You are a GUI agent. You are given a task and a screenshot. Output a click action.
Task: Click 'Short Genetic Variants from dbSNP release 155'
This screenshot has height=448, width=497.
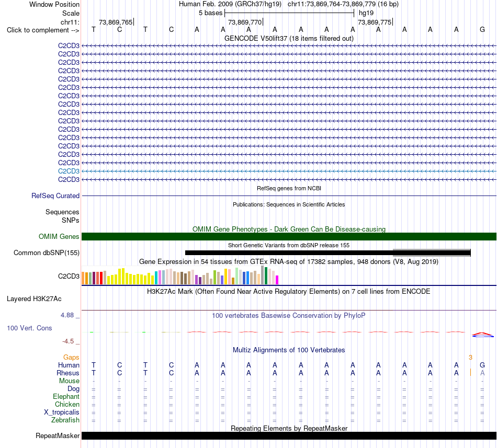click(289, 245)
